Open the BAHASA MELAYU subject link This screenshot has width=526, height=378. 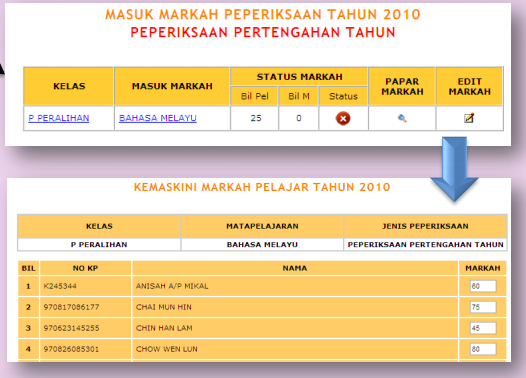[158, 118]
